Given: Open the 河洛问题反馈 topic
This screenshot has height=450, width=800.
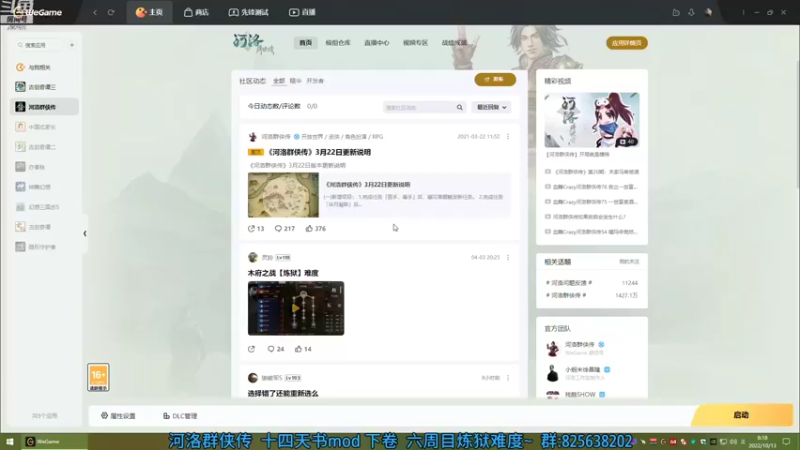Looking at the screenshot, I should pyautogui.click(x=569, y=283).
